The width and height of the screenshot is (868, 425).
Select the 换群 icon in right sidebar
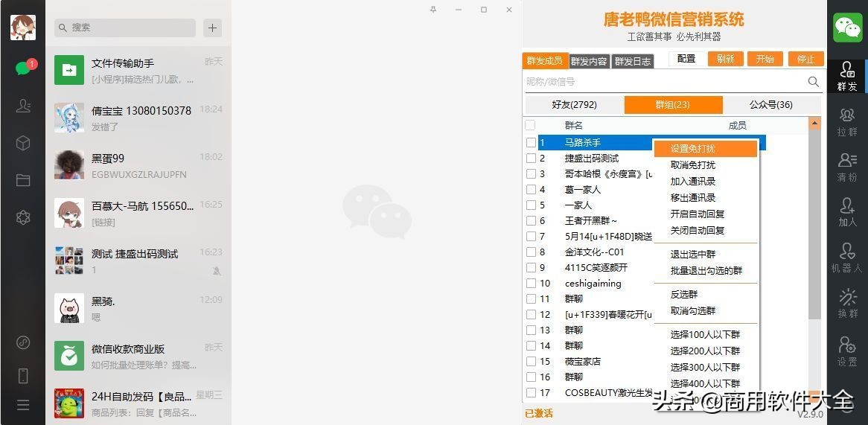tap(847, 304)
